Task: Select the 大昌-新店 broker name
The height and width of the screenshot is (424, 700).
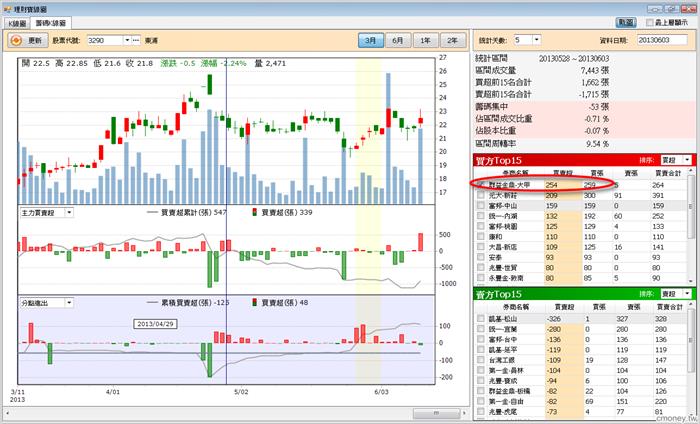Action: tap(503, 247)
